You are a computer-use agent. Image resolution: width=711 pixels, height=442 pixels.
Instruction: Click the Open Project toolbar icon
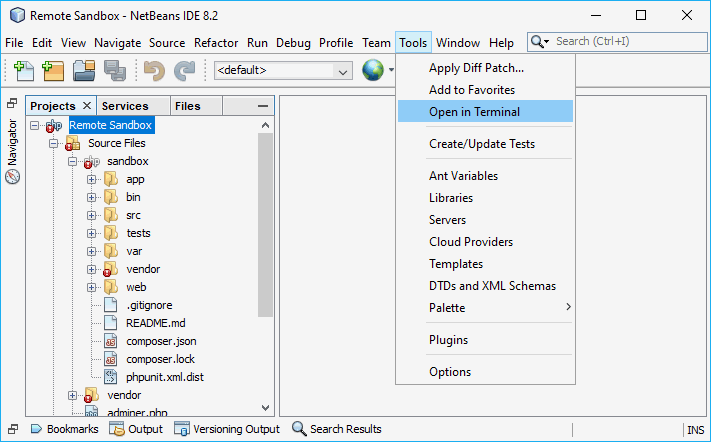click(x=84, y=71)
